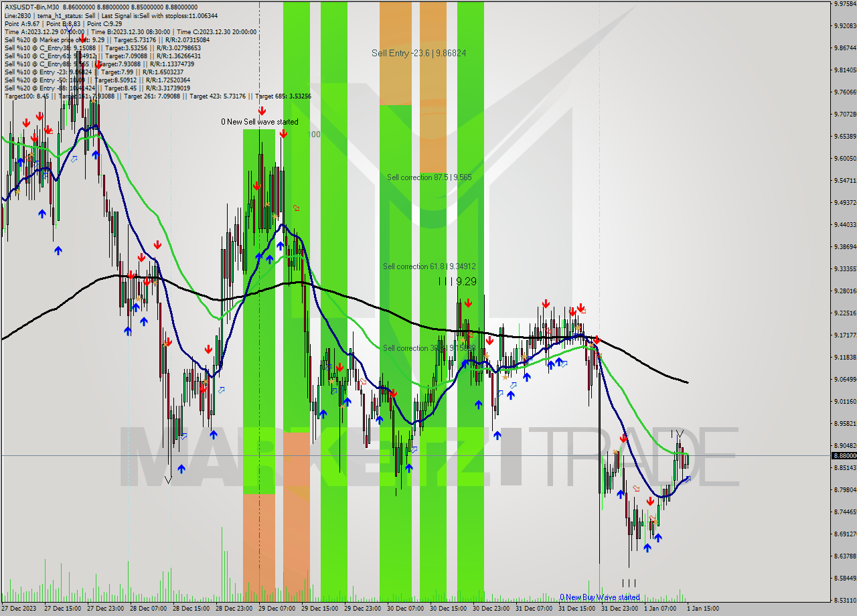Click the 9.06499 price axis value
Screen dimensions: 857x616
pyautogui.click(x=845, y=379)
